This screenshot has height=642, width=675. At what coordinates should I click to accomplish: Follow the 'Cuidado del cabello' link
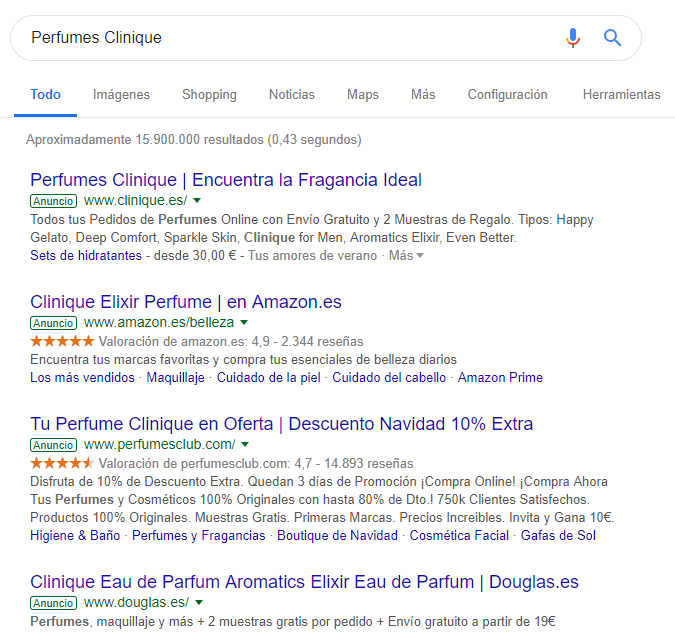tap(389, 377)
